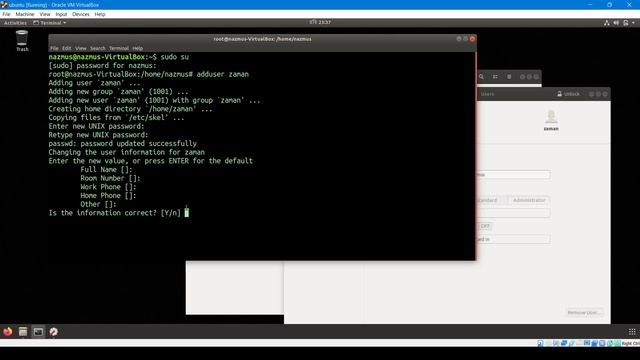
Task: Open Terminal window Search menu
Action: (x=98, y=48)
